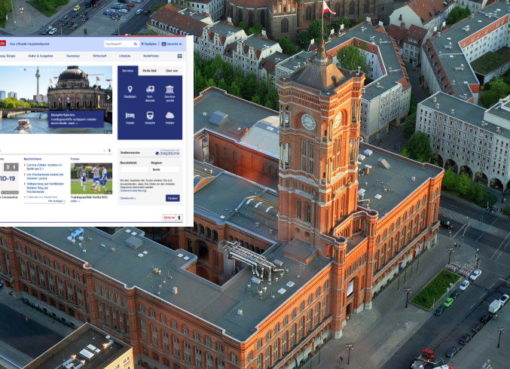Switch to the Berlin-Web tab
This screenshot has width=510, height=369.
click(150, 71)
